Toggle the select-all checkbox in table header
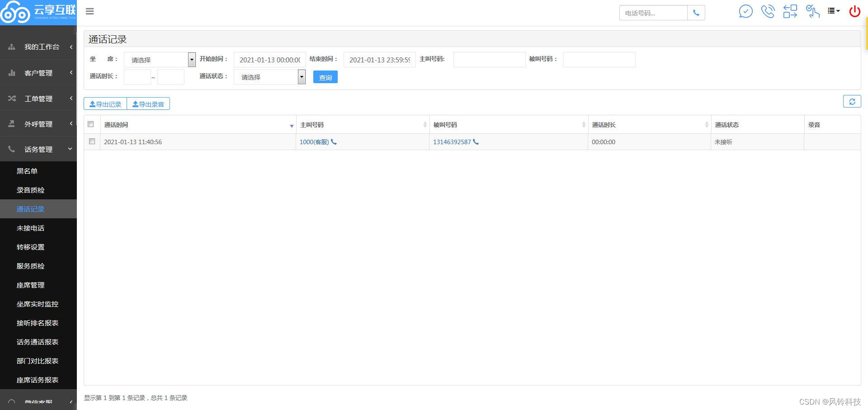The image size is (868, 410). [x=91, y=124]
